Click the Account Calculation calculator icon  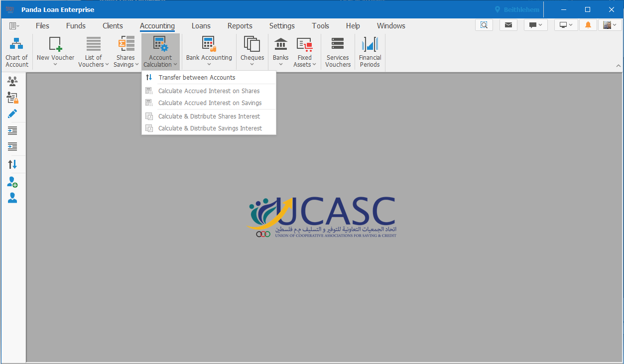(160, 44)
